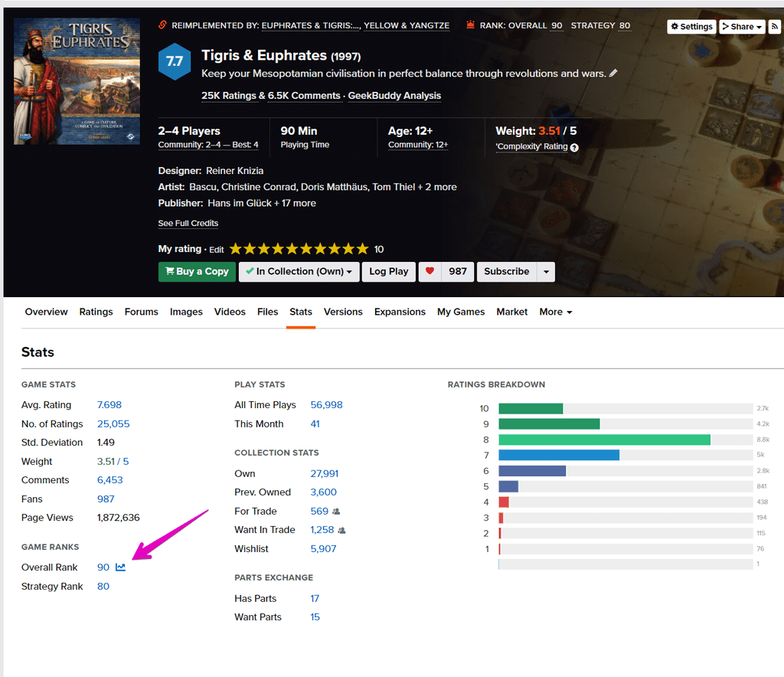Click the rating 8 bar in Ratings Breakdown
Viewport: 784px width, 677px height.
point(604,440)
